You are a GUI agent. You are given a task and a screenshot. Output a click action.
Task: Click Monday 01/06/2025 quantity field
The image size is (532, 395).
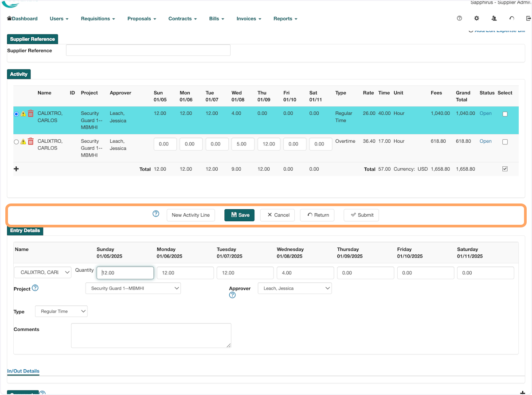[x=185, y=273]
